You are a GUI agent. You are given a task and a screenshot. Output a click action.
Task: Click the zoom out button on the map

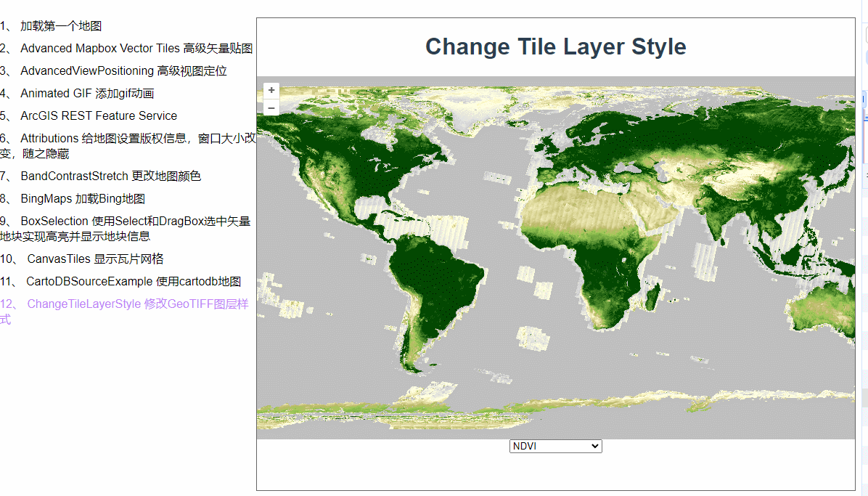pos(271,107)
